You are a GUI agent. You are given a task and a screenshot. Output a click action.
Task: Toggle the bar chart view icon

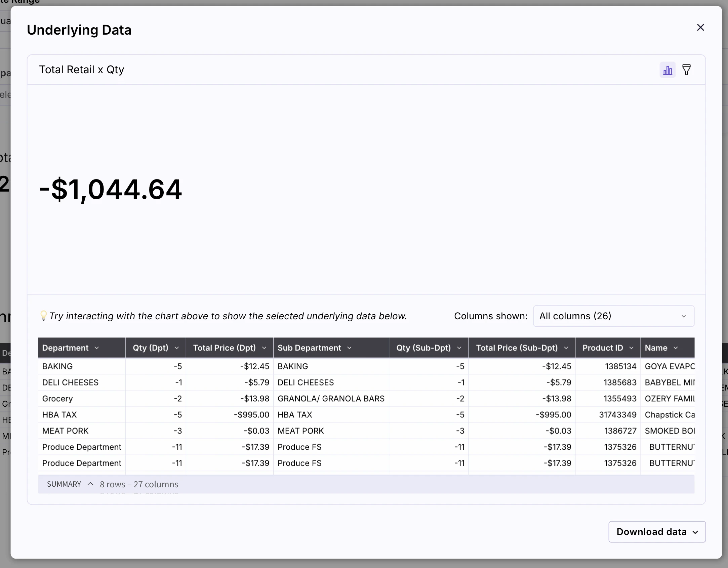click(x=668, y=70)
